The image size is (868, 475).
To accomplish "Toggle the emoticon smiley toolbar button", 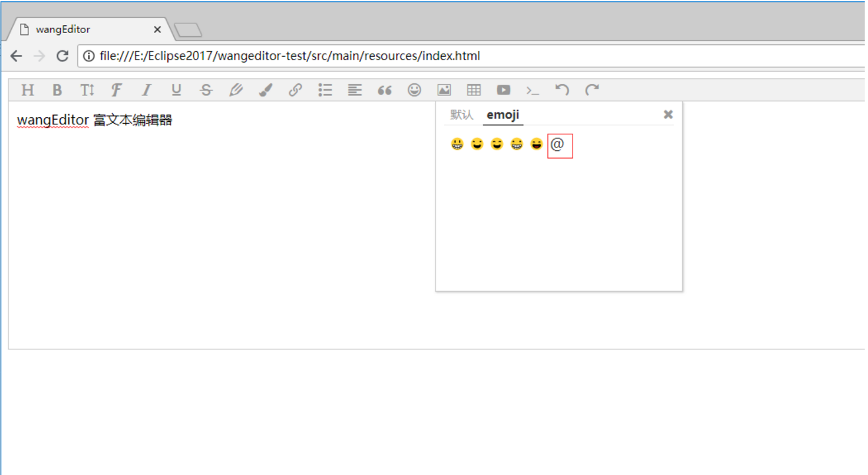I will pos(414,90).
